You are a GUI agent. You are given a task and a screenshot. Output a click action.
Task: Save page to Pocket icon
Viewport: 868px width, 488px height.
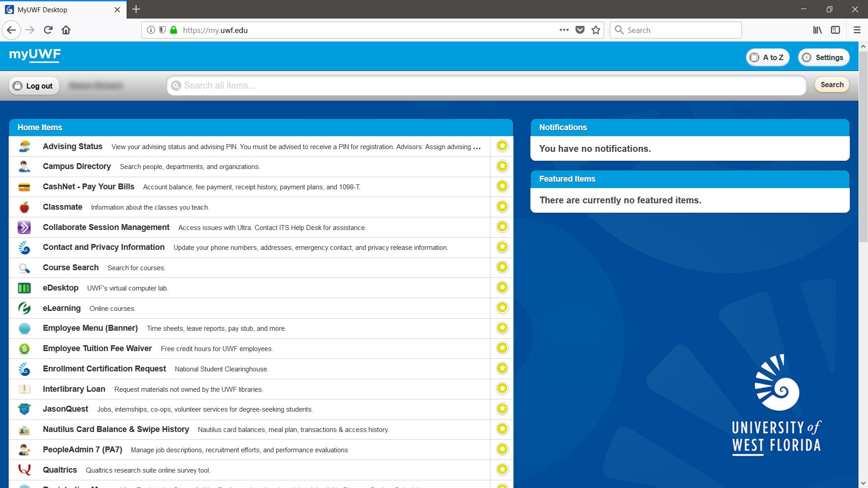580,30
